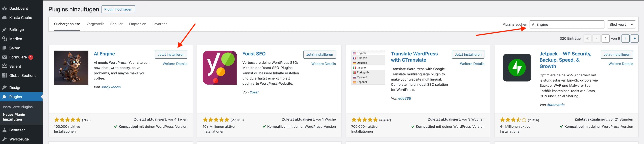Click the '10+ Millionen aktive Installationen' text
This screenshot has width=644, height=144.
click(219, 129)
